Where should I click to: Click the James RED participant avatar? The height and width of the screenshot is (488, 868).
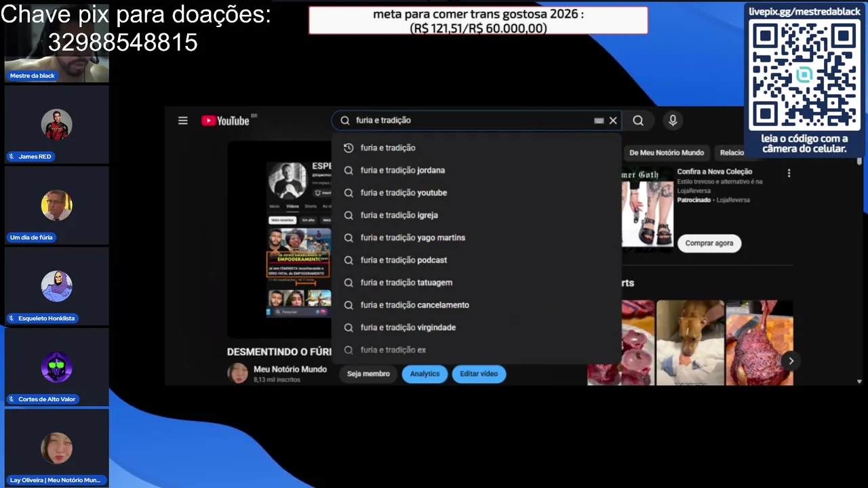(x=56, y=125)
